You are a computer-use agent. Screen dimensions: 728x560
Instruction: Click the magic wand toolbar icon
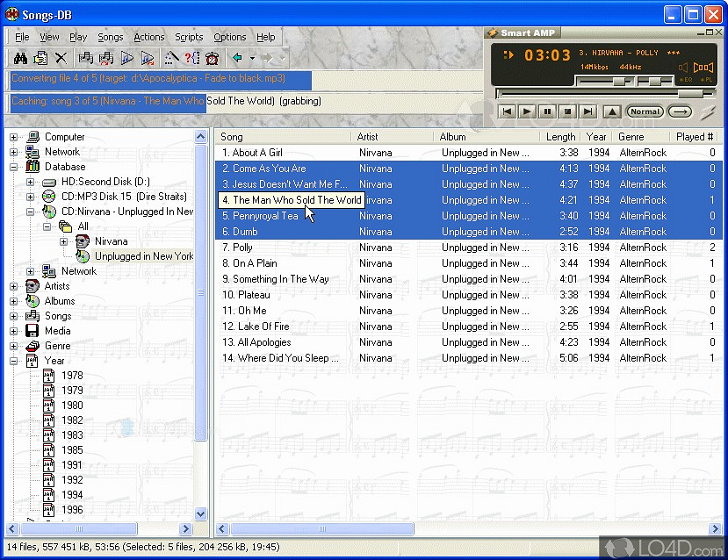[x=172, y=59]
